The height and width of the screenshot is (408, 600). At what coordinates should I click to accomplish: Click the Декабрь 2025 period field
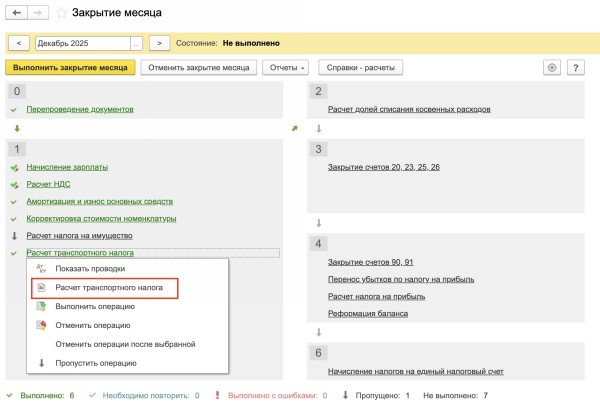coord(81,43)
